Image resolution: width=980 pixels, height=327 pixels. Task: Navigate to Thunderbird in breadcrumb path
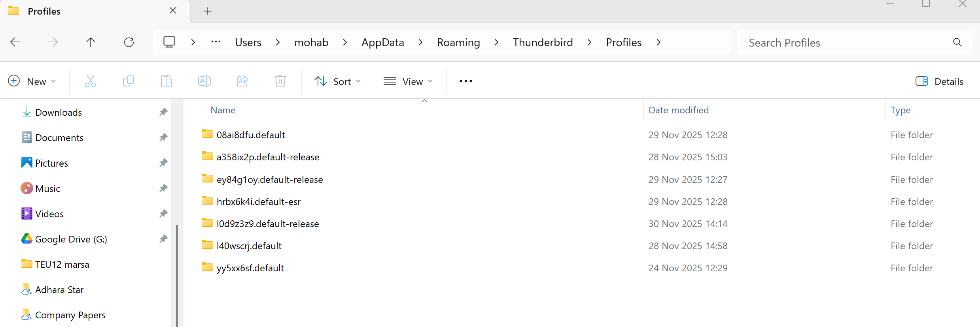(x=543, y=42)
